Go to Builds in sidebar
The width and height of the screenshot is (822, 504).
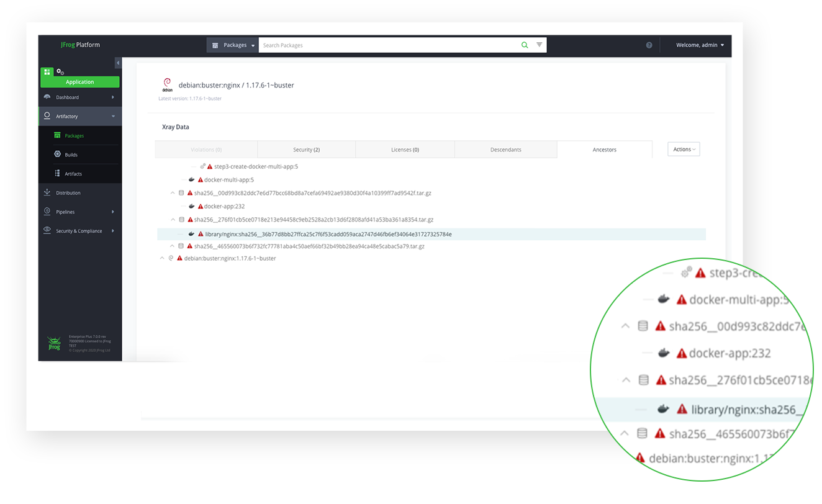[x=71, y=155]
